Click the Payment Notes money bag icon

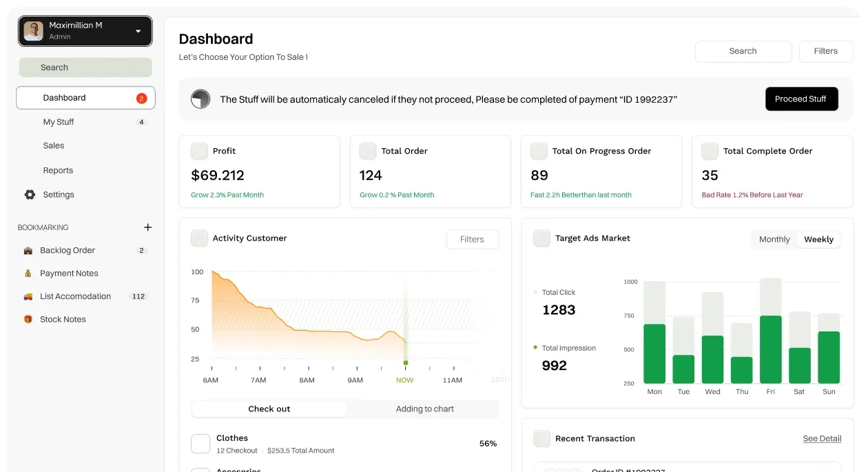pos(28,274)
